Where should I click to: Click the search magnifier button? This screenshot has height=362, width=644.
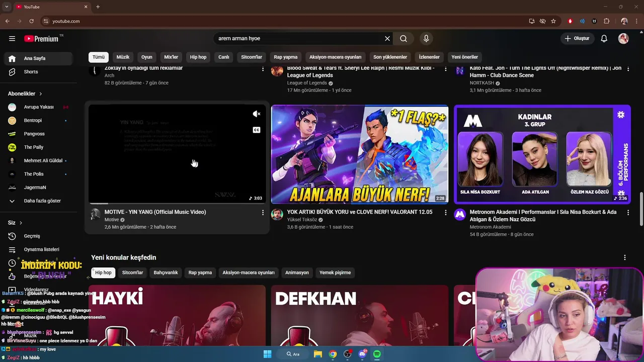(404, 39)
